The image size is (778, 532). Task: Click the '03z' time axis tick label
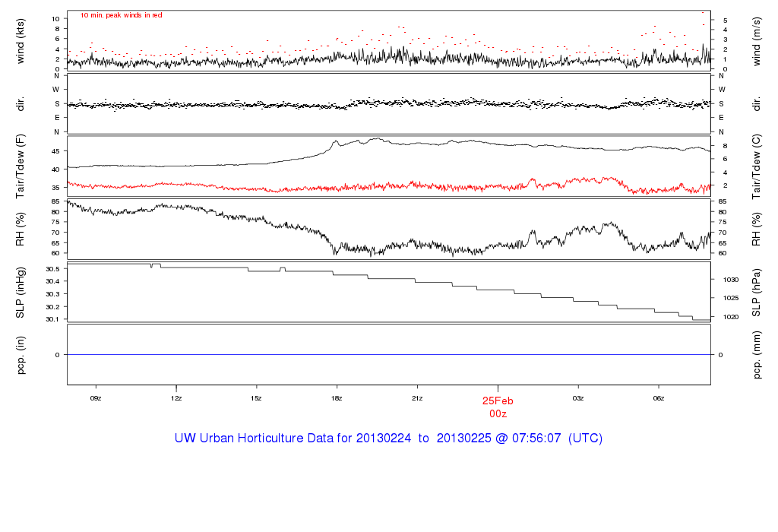[578, 398]
